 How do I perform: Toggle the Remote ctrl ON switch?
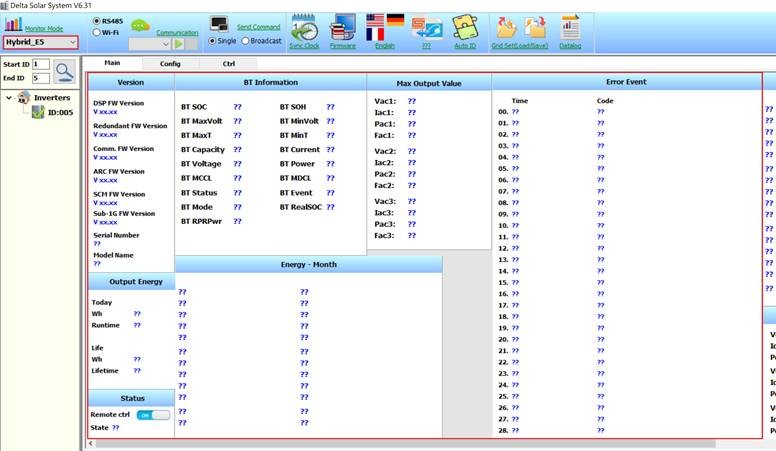click(x=153, y=415)
